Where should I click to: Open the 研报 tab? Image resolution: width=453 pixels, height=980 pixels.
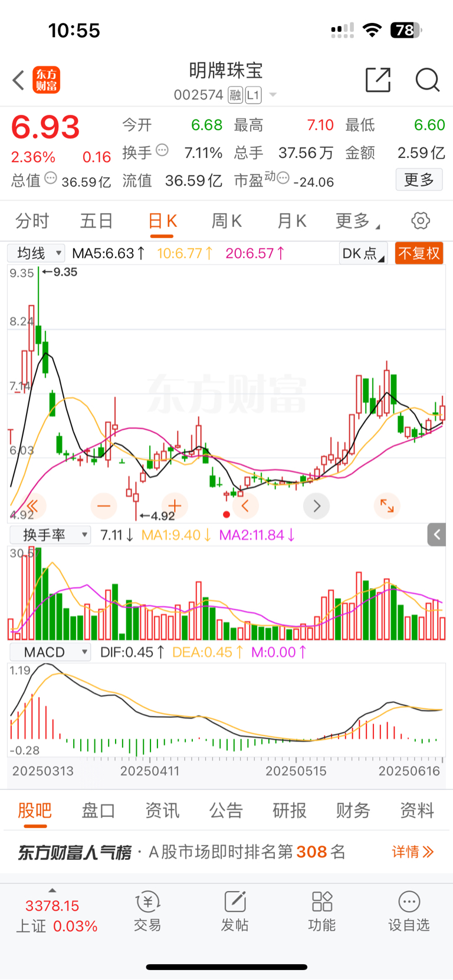click(x=290, y=810)
